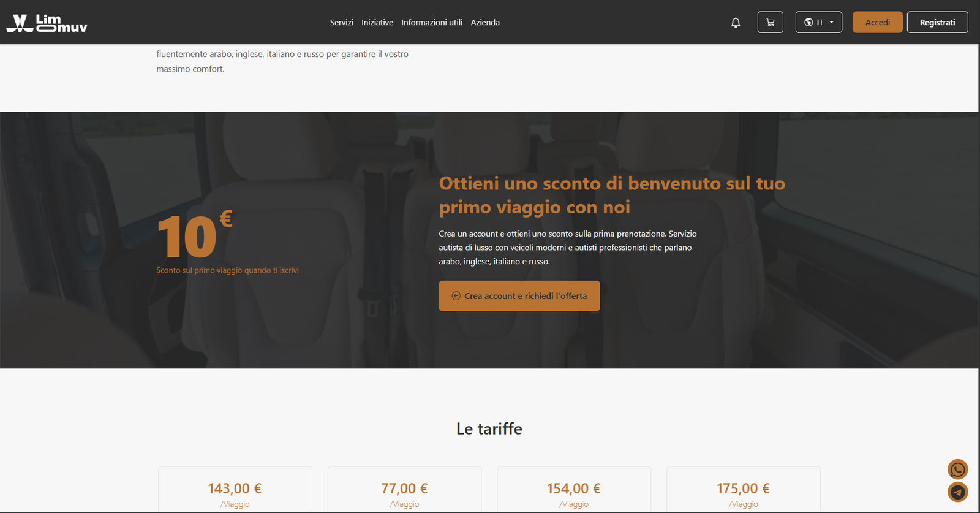Click Crea account e richiedi l'offerta
The image size is (980, 513).
click(519, 296)
